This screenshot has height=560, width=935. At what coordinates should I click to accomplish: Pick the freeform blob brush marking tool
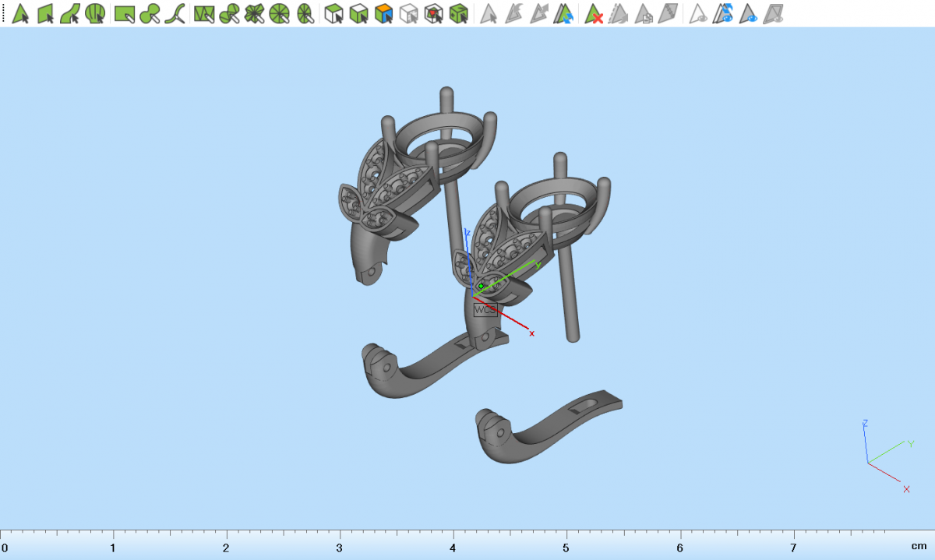(x=150, y=13)
